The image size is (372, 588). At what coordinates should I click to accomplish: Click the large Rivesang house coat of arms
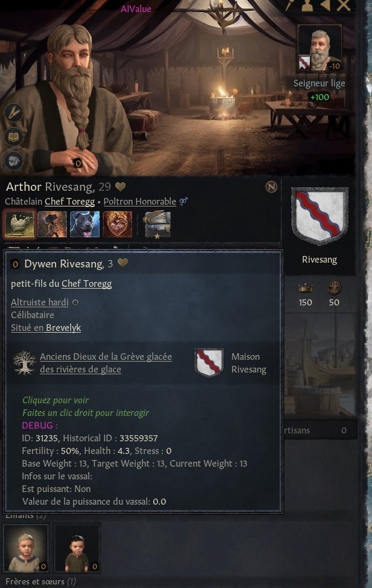pyautogui.click(x=320, y=216)
